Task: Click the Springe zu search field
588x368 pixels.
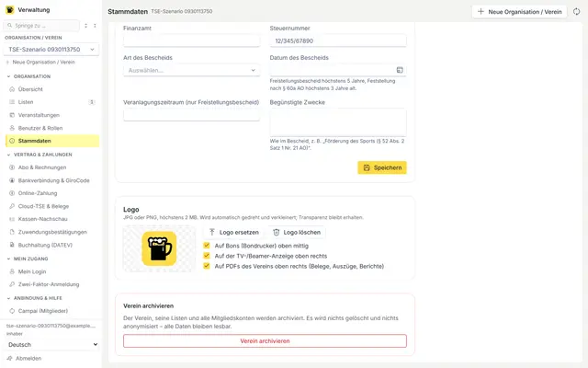Action: click(41, 26)
